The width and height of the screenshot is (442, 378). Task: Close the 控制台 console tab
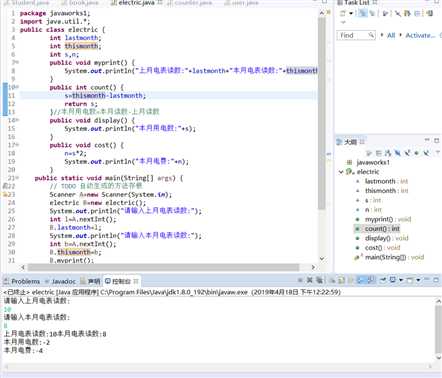click(136, 281)
